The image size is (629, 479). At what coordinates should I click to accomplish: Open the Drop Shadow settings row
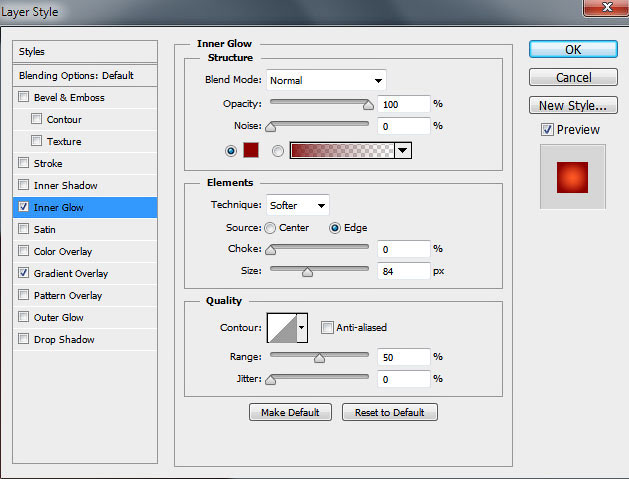coord(85,340)
